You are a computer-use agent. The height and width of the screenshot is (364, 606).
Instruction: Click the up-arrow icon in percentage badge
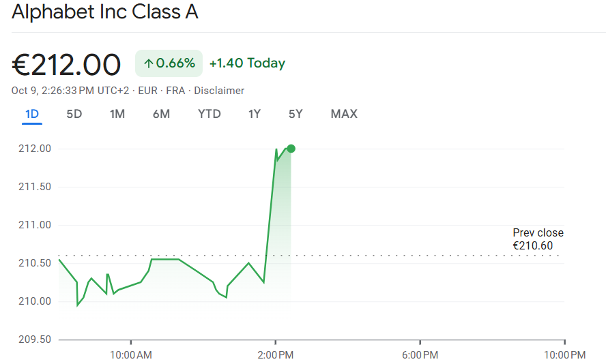coord(148,64)
